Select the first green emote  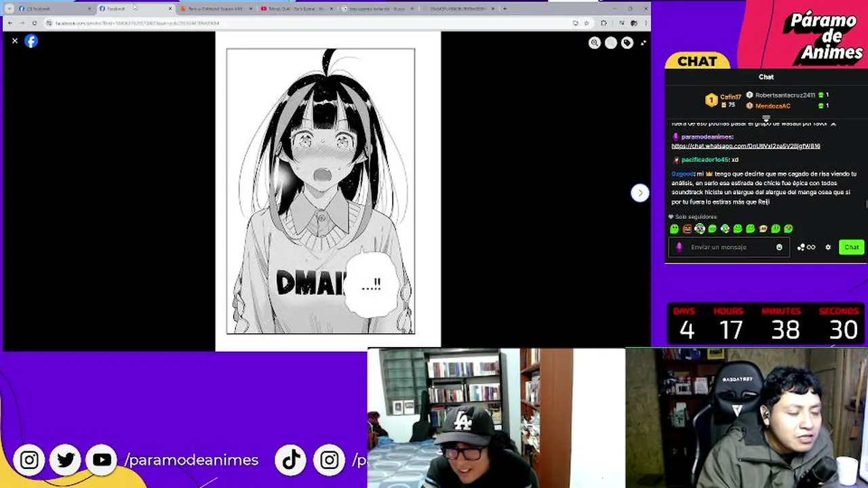point(674,229)
